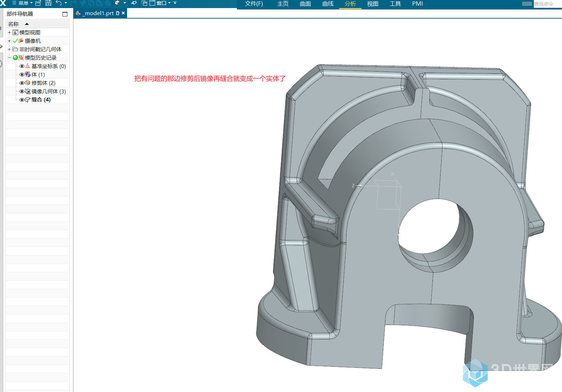The image size is (562, 392).
Task: Click the datum coordinate system icon
Action: pyautogui.click(x=27, y=66)
